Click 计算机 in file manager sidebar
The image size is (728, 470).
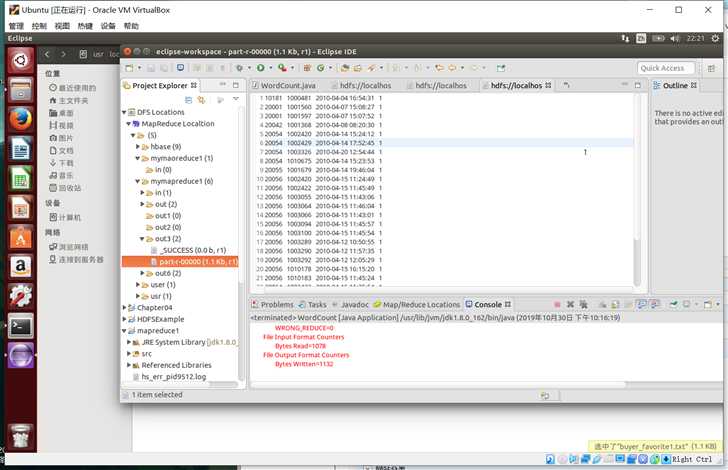[65, 217]
